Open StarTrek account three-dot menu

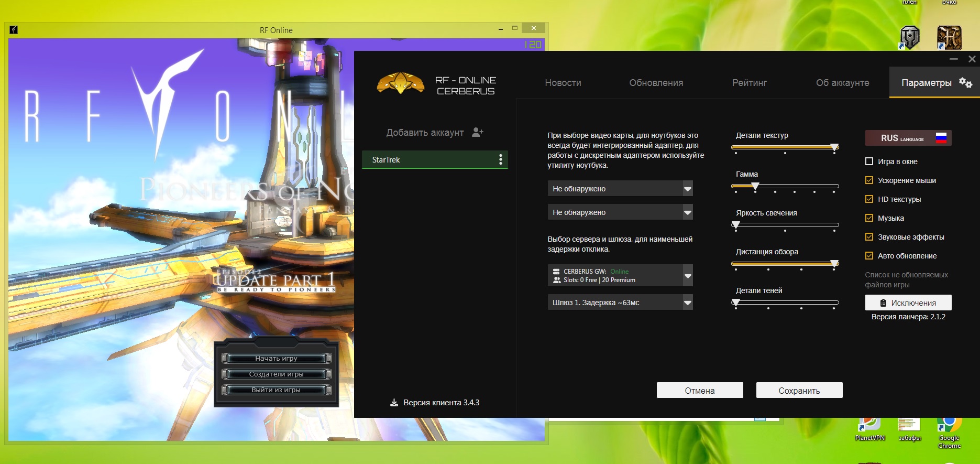coord(501,159)
